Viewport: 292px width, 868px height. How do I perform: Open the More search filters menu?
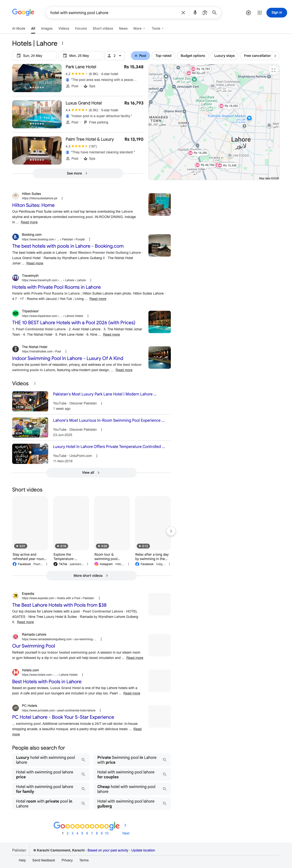(139, 29)
